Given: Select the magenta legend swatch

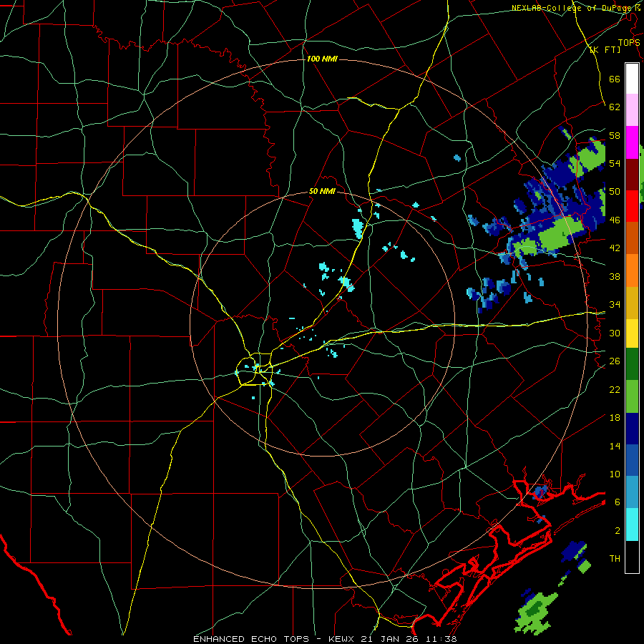Looking at the screenshot, I should point(632,142).
